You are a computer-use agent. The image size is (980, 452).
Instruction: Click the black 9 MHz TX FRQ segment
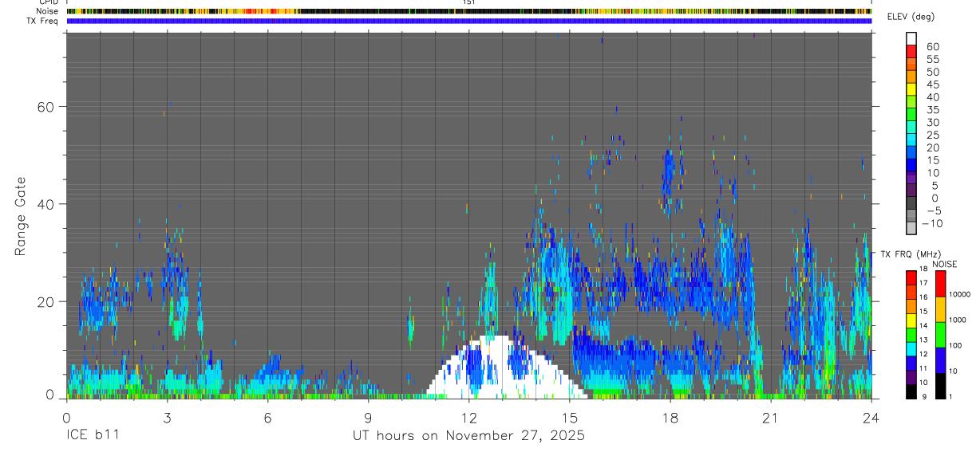pyautogui.click(x=911, y=391)
